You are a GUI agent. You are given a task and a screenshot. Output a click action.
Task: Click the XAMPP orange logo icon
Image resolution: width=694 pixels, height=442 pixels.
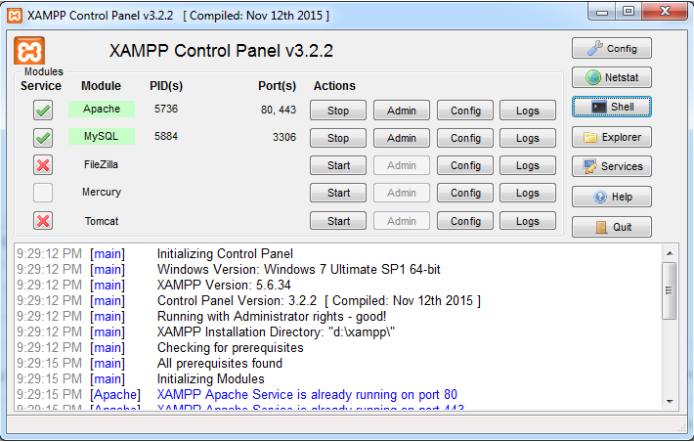point(29,51)
